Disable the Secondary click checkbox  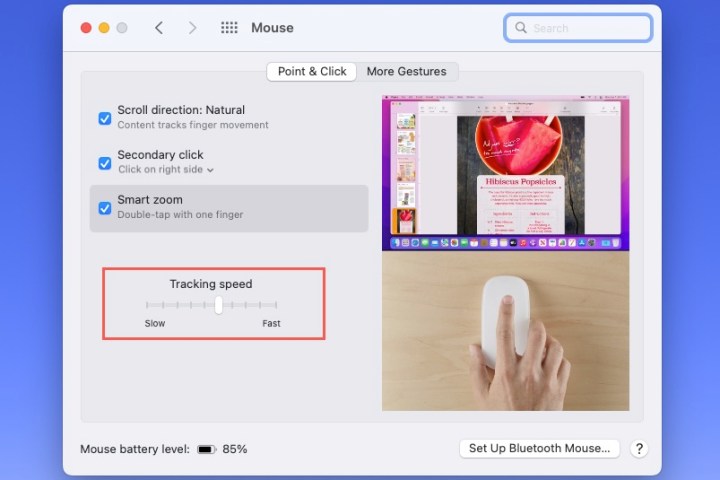(105, 164)
